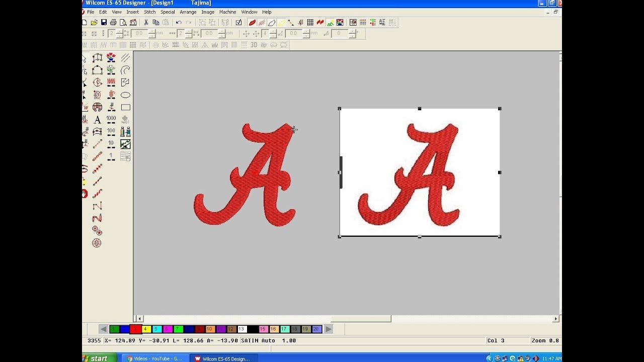Select the ellipse shape tool
This screenshot has height=362, width=644.
125,95
